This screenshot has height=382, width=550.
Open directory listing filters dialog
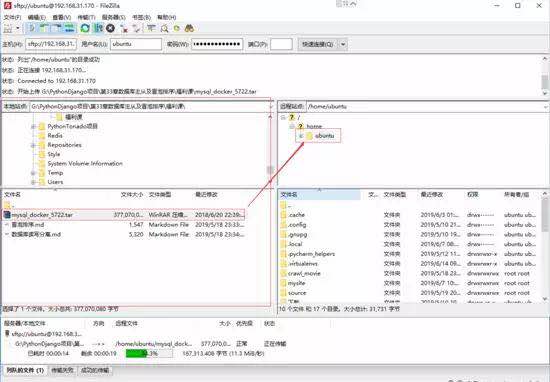(151, 28)
